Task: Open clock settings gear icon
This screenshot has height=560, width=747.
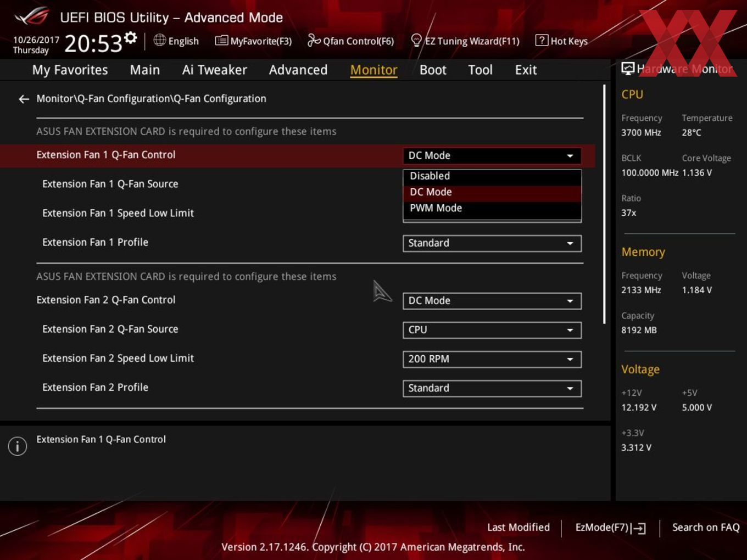Action: pyautogui.click(x=130, y=38)
